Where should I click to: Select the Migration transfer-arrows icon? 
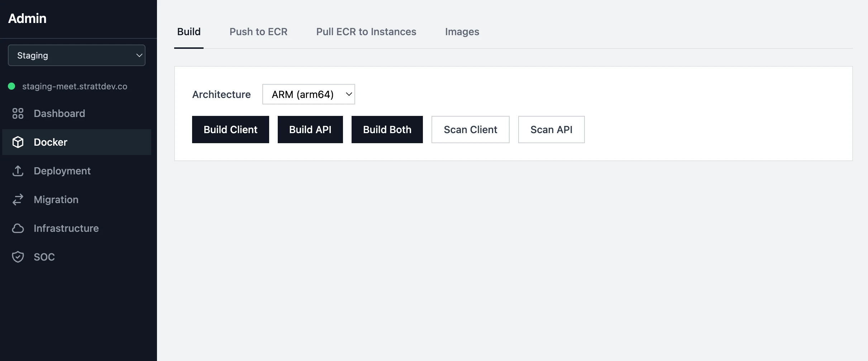(x=18, y=200)
